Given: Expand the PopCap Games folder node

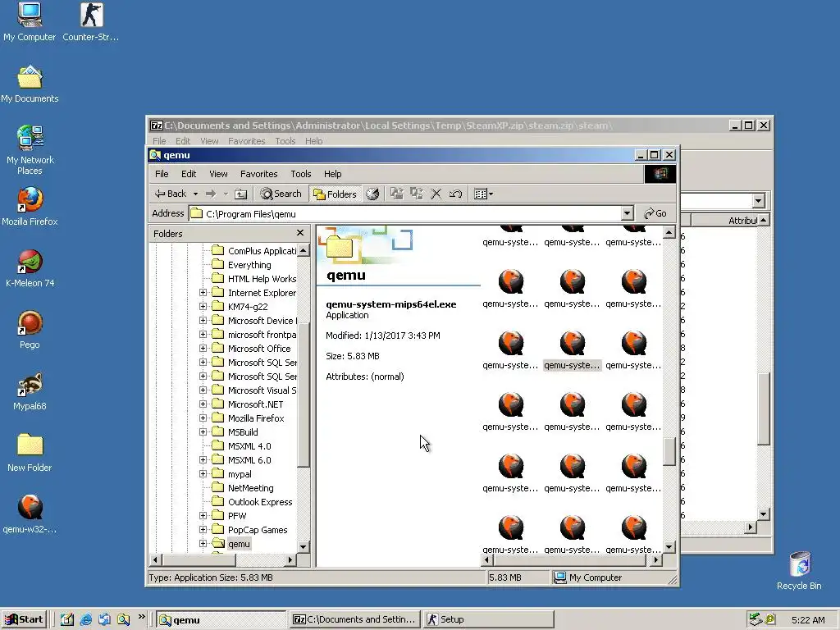Looking at the screenshot, I should point(203,529).
